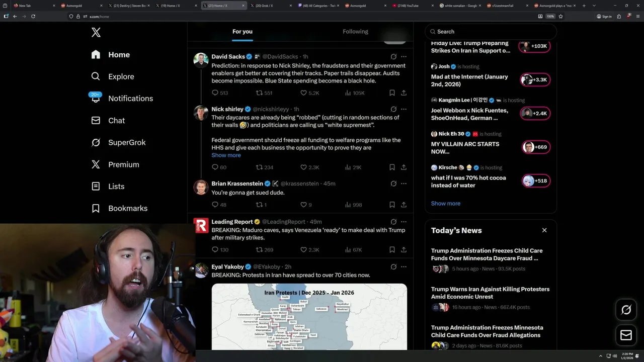This screenshot has width=644, height=362.
Task: Bookmark the Brian Krassenstein post
Action: pyautogui.click(x=392, y=205)
